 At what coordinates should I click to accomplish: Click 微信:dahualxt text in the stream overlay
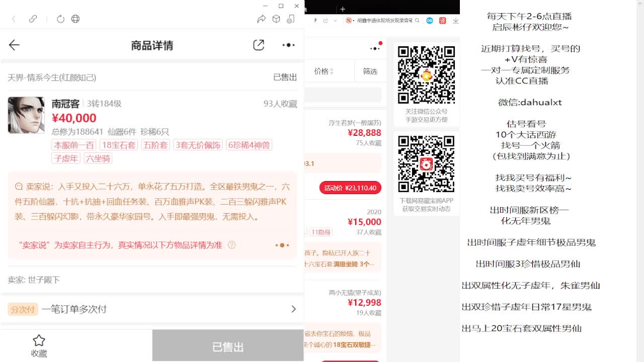coord(530,103)
